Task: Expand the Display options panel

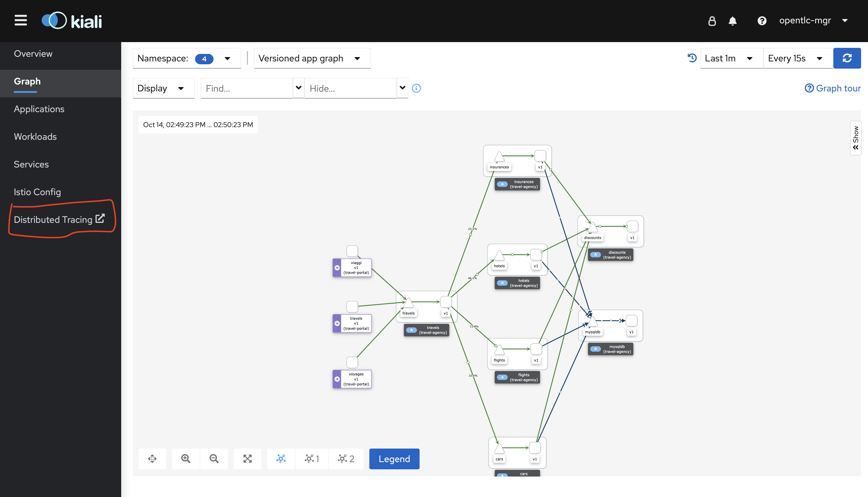Action: pos(160,88)
